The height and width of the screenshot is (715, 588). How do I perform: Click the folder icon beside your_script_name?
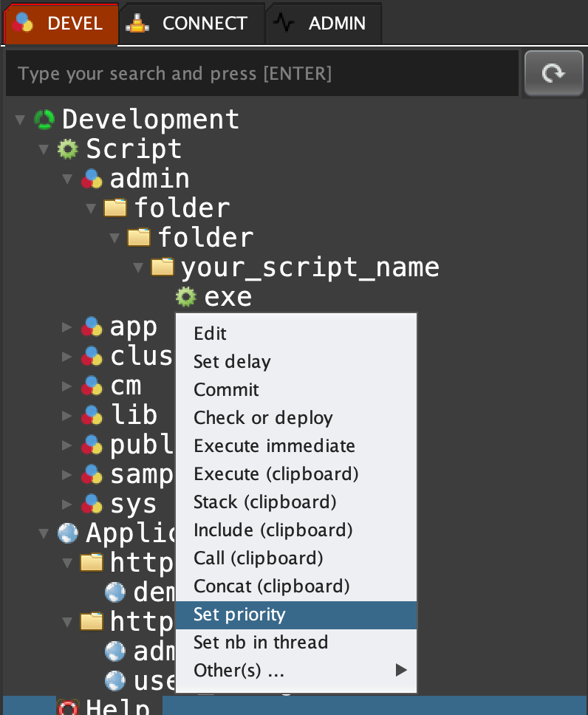tap(163, 267)
